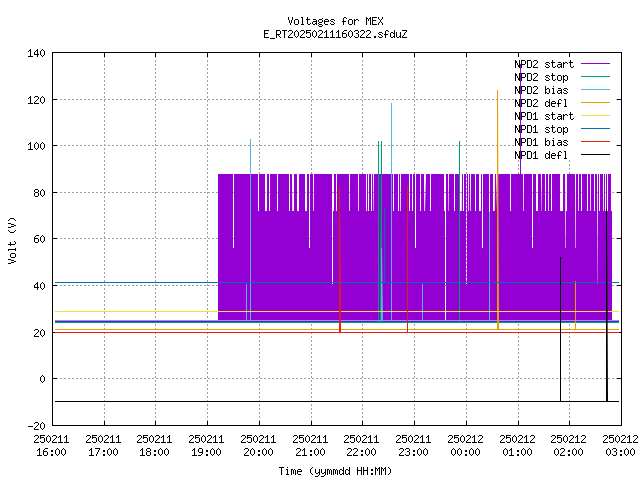640x480 pixels.
Task: Click the 'NPD2 bias' legend label
Action: click(541, 90)
